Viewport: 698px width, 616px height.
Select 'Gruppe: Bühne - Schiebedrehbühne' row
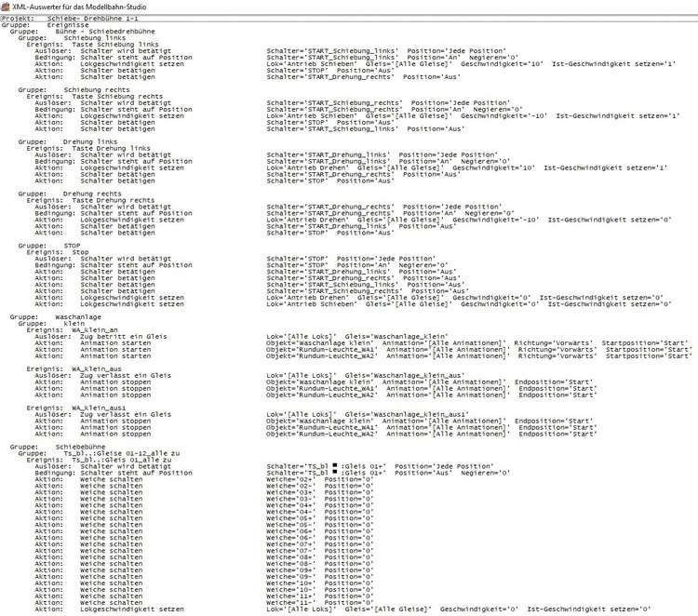[x=82, y=32]
